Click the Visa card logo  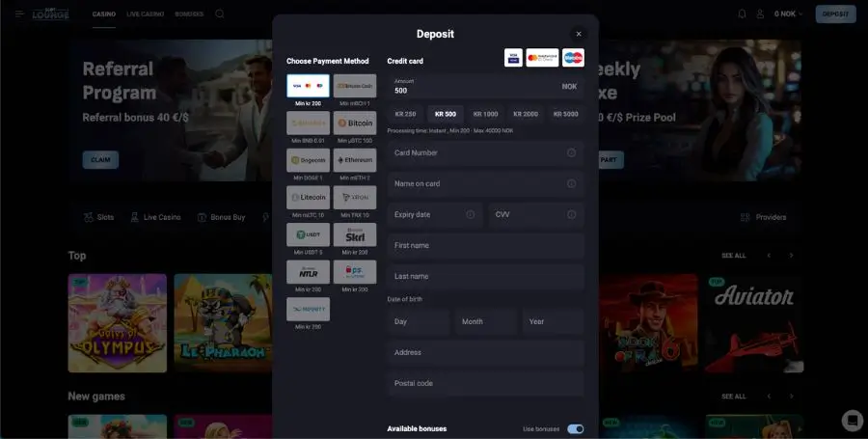pos(513,58)
